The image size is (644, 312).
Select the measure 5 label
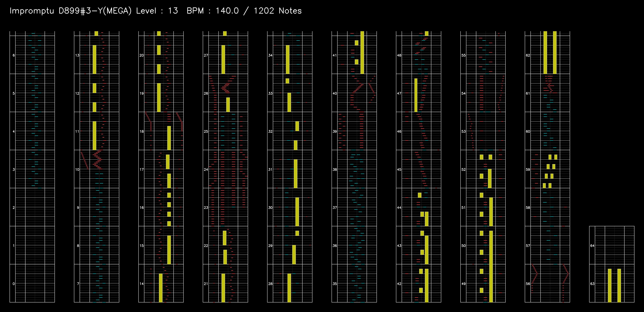[x=13, y=93]
